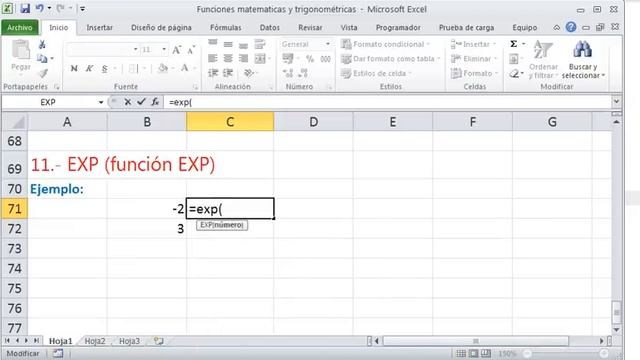Click the Save icon in quick access toolbar
Screen dimensions: 640x360
pos(25,9)
